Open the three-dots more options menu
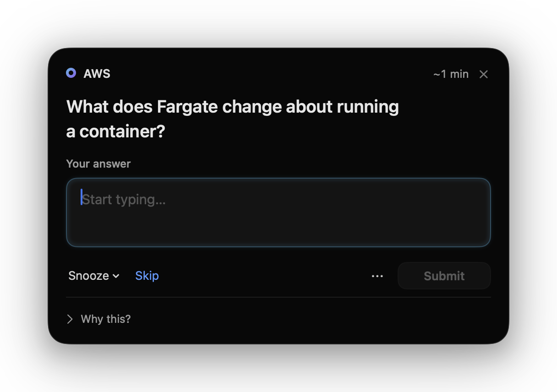 coord(377,276)
